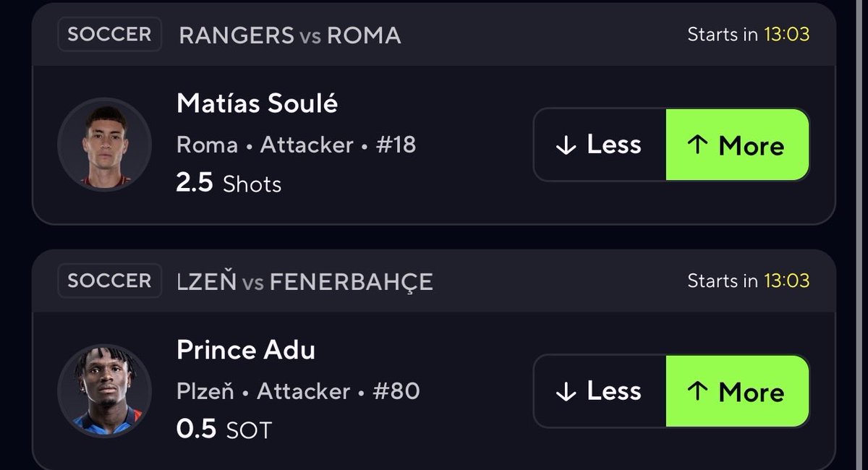Click Plzeň • Attacker • #80 details text
This screenshot has height=470, width=868.
click(298, 391)
